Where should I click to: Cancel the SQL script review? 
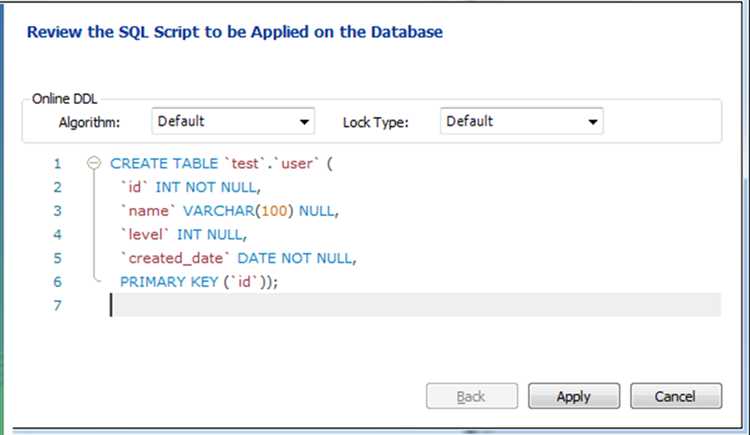point(676,397)
